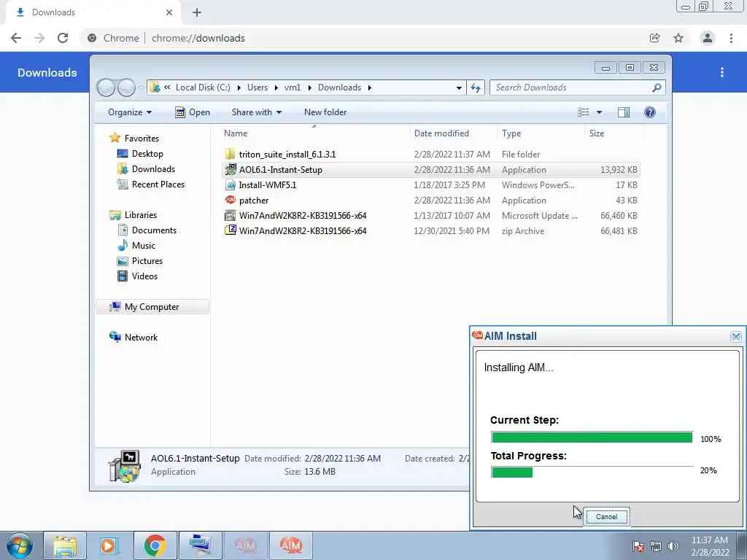The width and height of the screenshot is (747, 560).
Task: Click the Current Step progress bar
Action: pyautogui.click(x=592, y=437)
